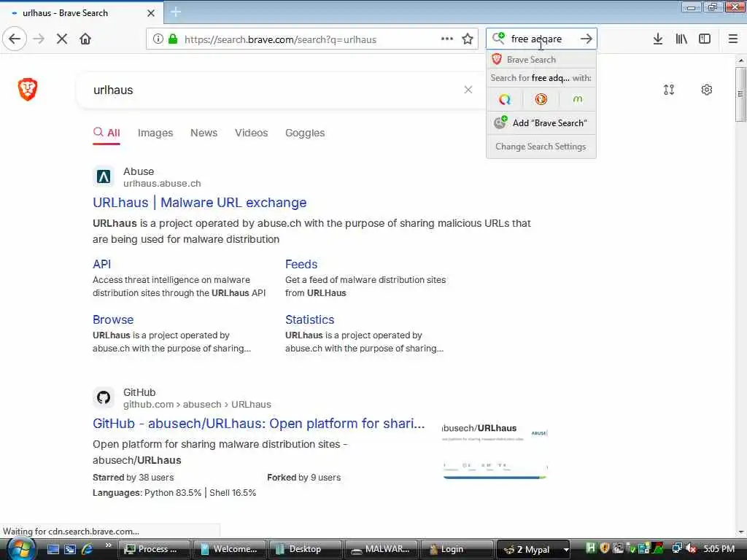
Task: Search with the green m engine icon
Action: pos(578,99)
